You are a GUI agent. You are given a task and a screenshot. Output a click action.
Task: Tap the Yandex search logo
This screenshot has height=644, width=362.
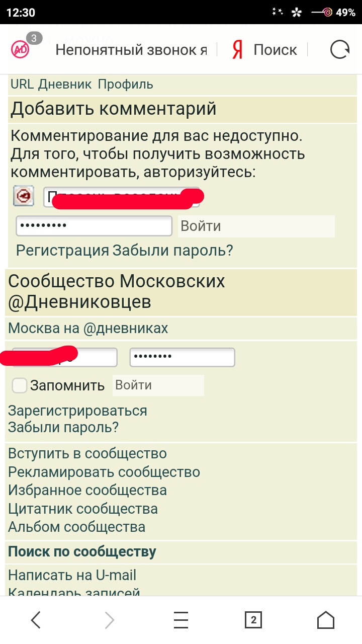click(238, 50)
